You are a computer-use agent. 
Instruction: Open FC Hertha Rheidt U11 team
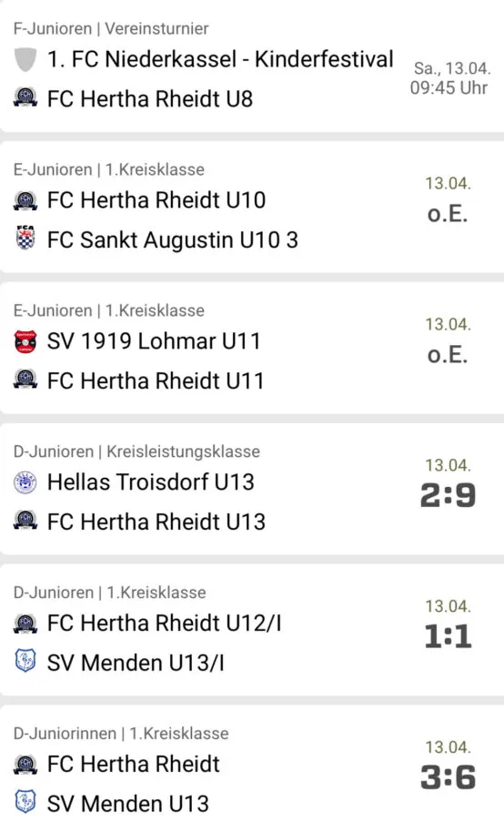(x=156, y=381)
